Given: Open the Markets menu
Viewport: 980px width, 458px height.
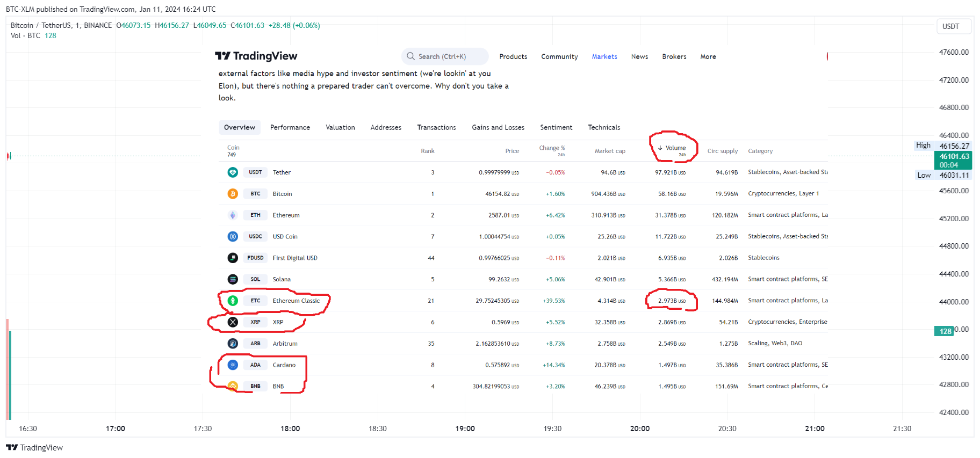Looking at the screenshot, I should coord(604,56).
